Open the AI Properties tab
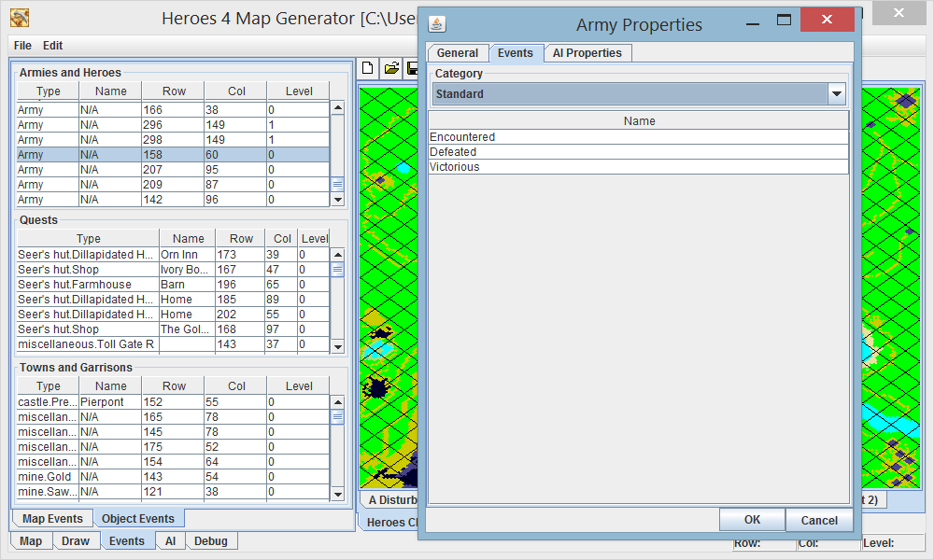The width and height of the screenshot is (934, 560). click(587, 53)
